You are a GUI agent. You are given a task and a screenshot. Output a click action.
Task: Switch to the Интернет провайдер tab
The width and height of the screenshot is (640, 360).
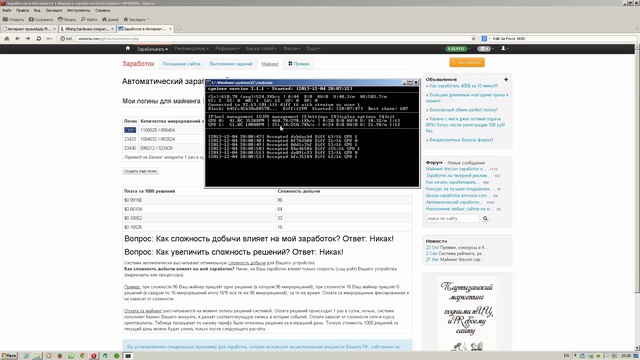pyautogui.click(x=29, y=29)
